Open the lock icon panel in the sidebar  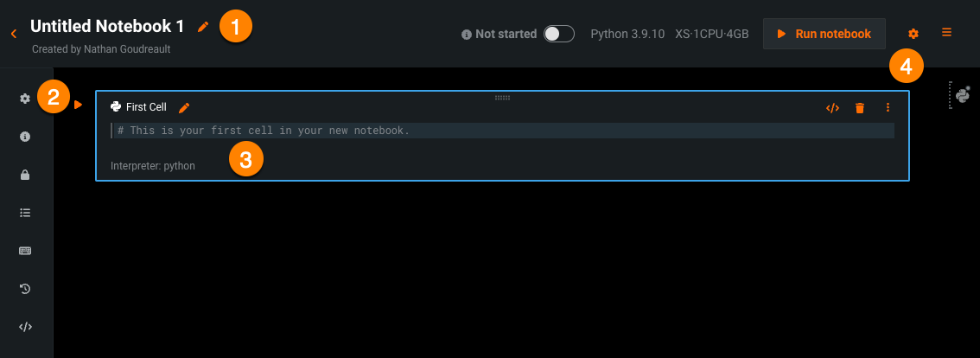point(25,175)
